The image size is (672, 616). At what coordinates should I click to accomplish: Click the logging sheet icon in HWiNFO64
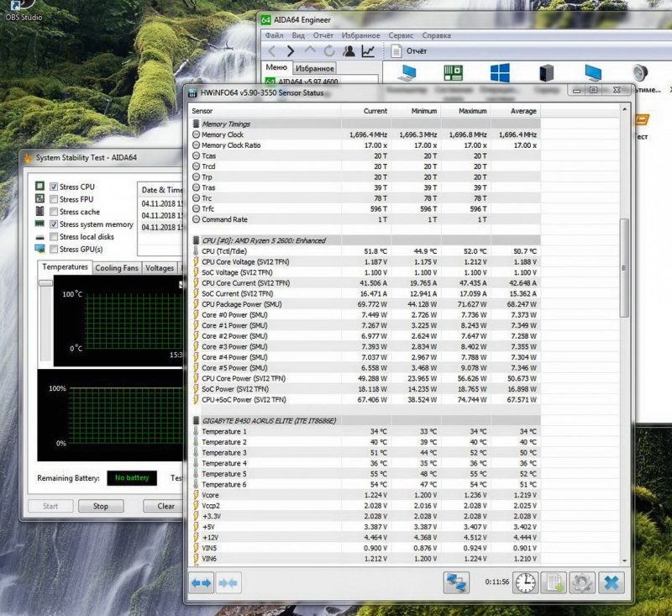pyautogui.click(x=554, y=583)
